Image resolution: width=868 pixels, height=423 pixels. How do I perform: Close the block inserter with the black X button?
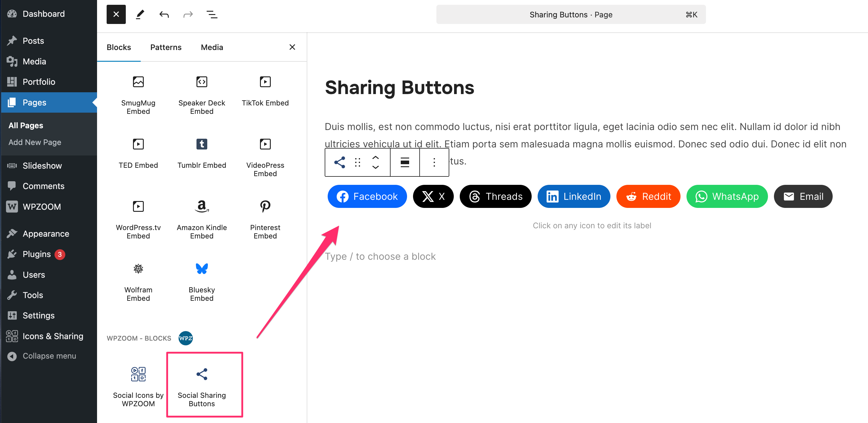pos(116,14)
